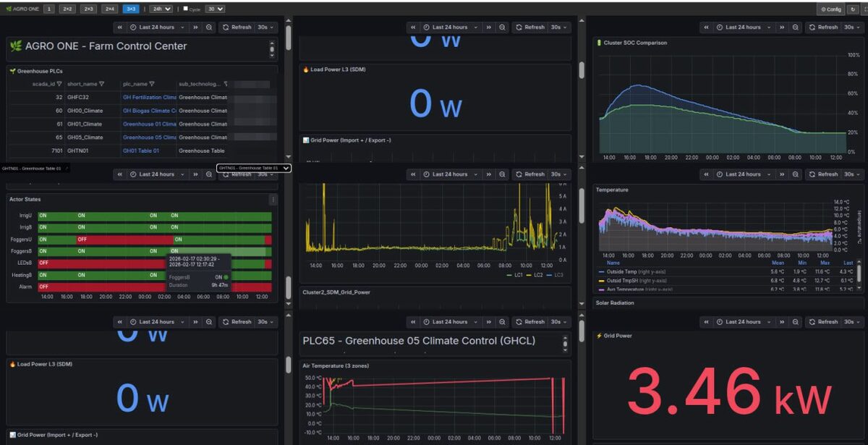Step time range forward above Cluster SOC Comparison
The image size is (868, 445).
click(x=781, y=27)
